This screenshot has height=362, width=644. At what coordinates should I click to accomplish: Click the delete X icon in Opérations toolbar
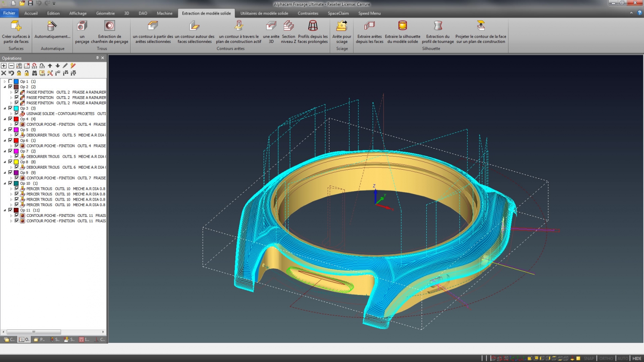4,73
